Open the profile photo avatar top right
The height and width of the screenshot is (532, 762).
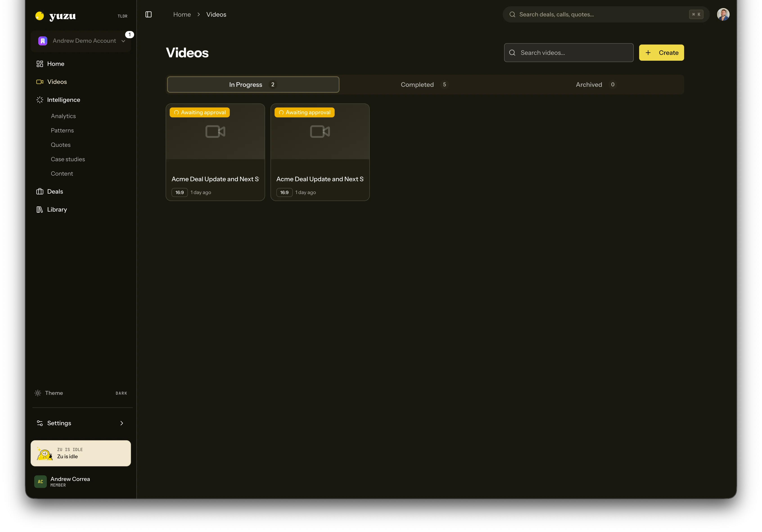coord(723,14)
